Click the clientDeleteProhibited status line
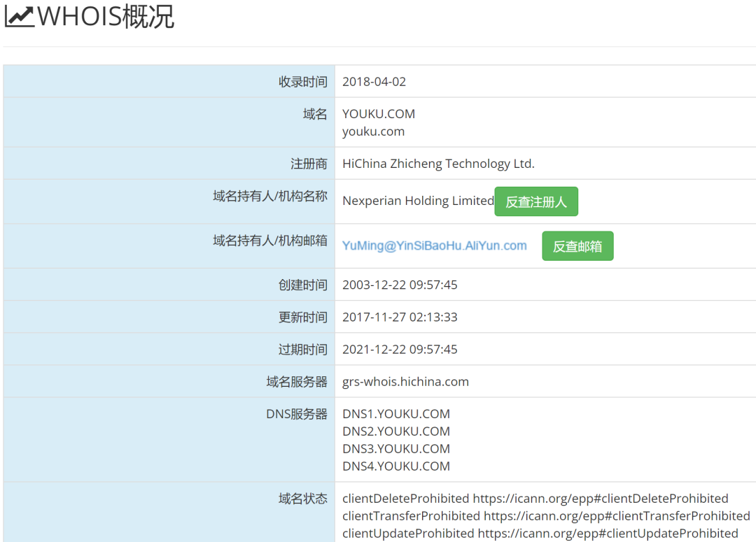756x542 pixels. point(535,499)
